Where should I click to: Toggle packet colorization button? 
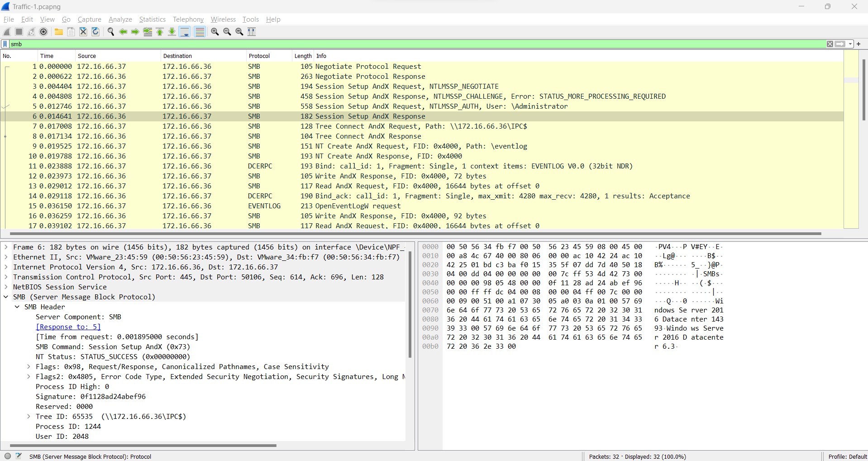click(x=200, y=32)
